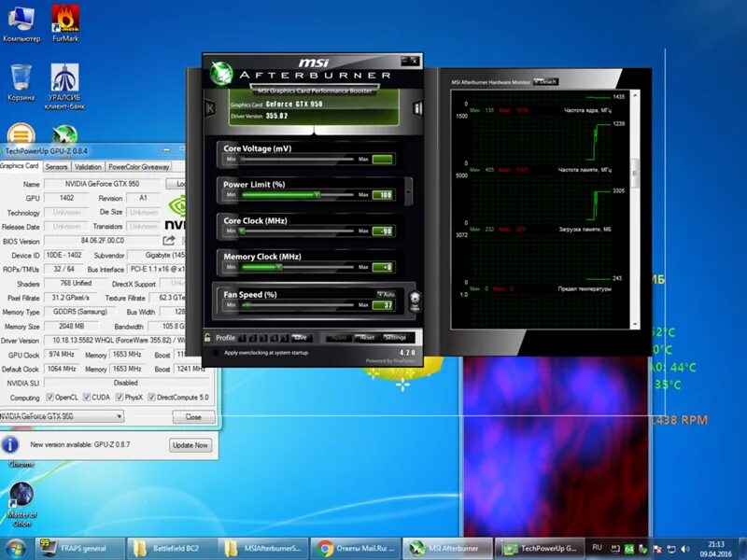Detach the Afterburner hardware monitor

pyautogui.click(x=545, y=82)
